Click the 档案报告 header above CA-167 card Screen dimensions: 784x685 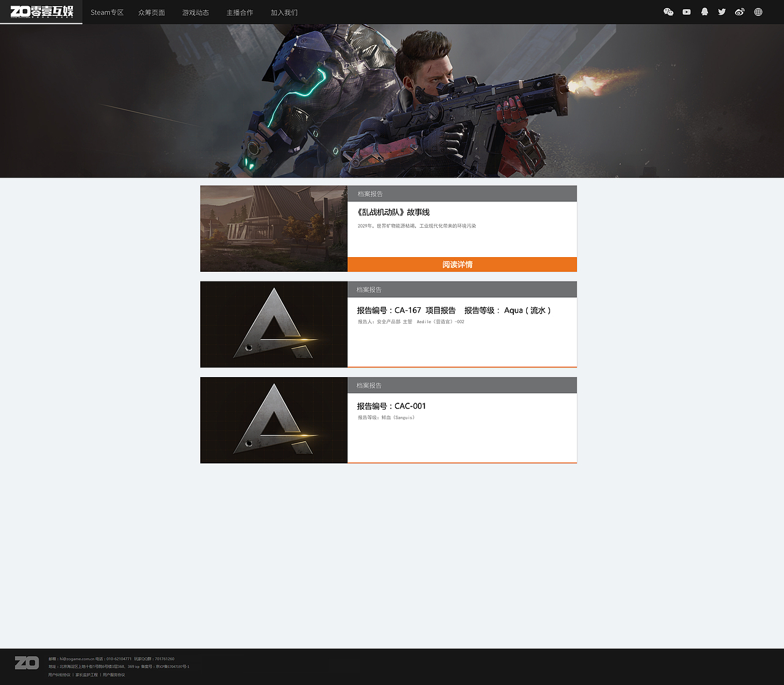[369, 290]
